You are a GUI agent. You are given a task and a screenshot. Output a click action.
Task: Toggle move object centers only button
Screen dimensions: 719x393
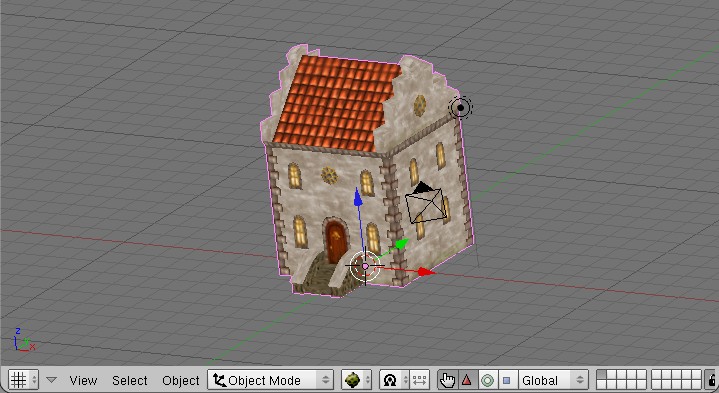tap(420, 380)
